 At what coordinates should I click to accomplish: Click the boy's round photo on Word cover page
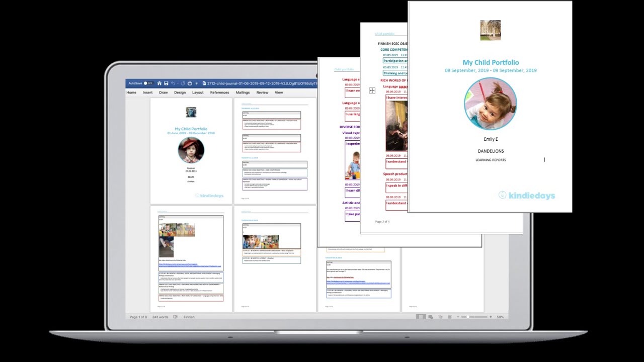pyautogui.click(x=191, y=150)
